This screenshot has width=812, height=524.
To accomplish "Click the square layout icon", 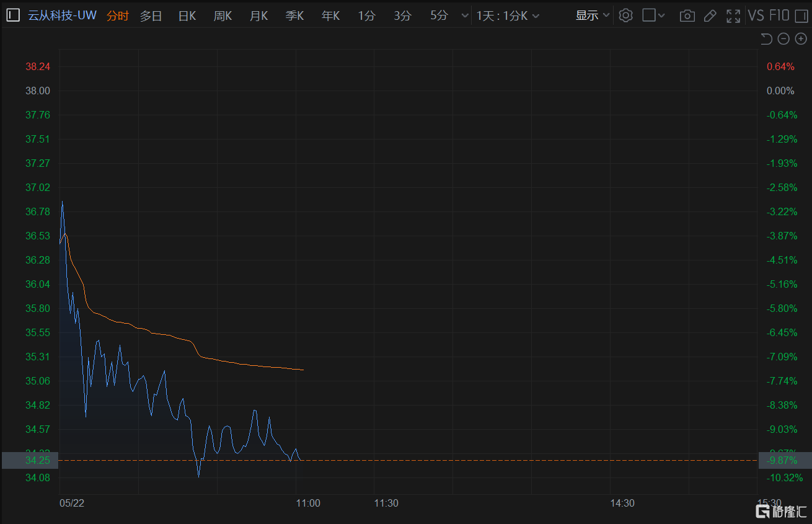I will pos(649,16).
